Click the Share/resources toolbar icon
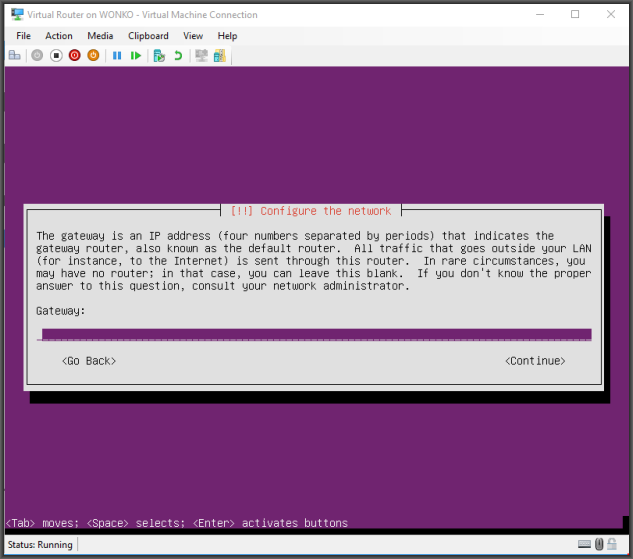Screen dimensions: 633x559 coord(220,55)
